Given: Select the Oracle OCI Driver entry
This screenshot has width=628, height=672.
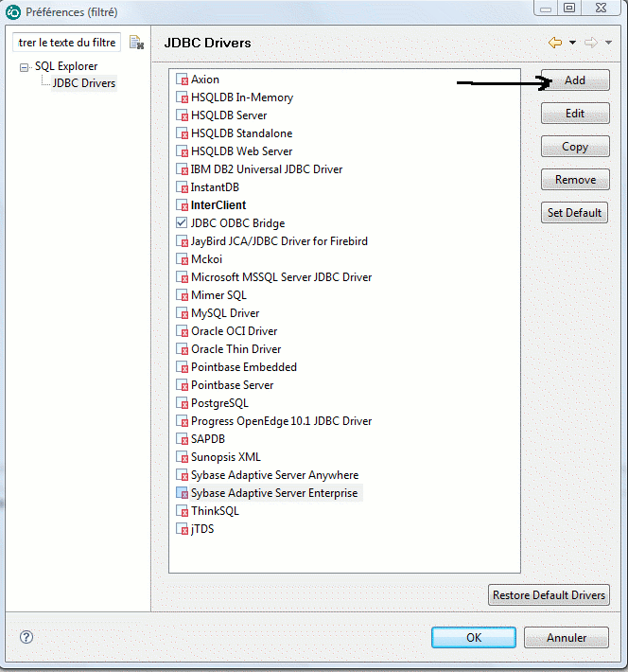Looking at the screenshot, I should coord(235,331).
